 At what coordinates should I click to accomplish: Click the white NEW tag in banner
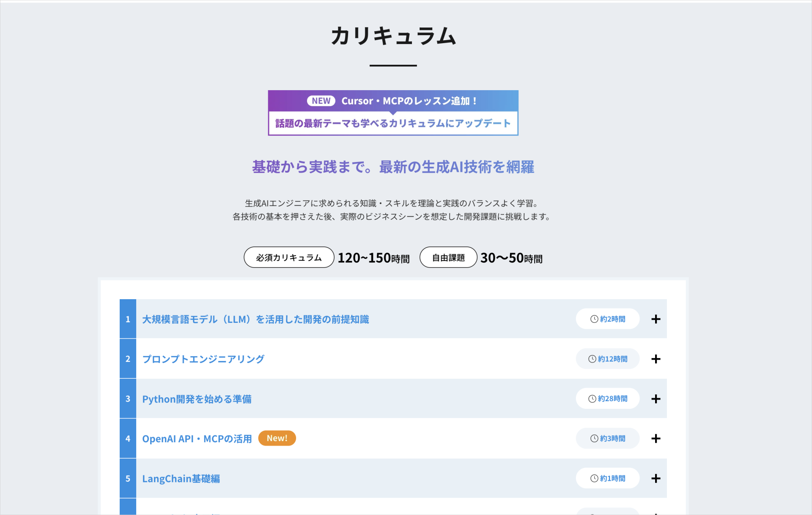(x=321, y=101)
